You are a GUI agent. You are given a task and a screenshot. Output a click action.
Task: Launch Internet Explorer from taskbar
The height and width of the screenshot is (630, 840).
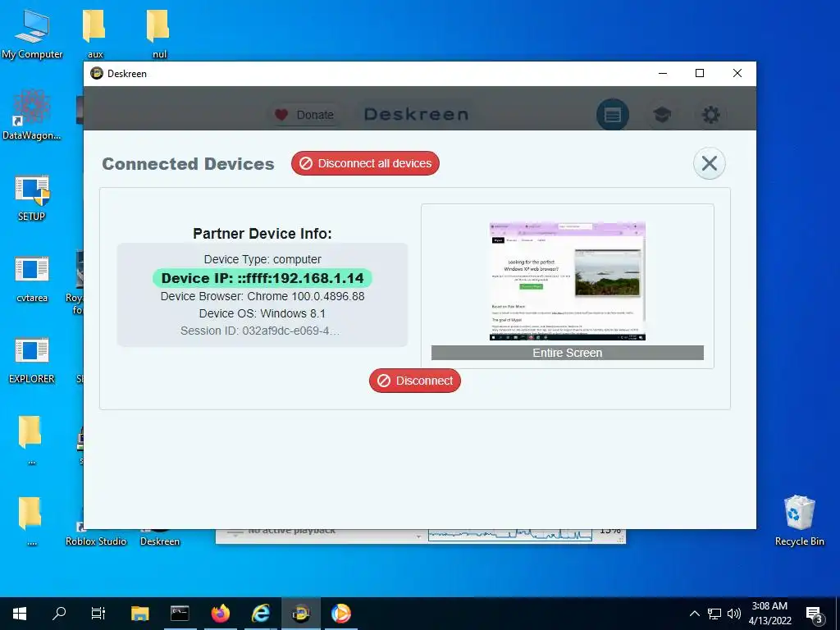pyautogui.click(x=261, y=614)
